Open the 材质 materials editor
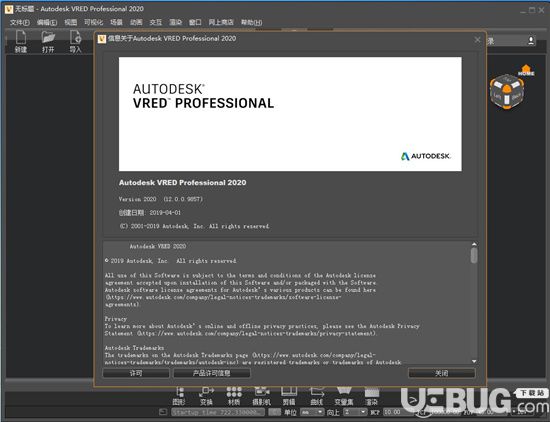 234,396
